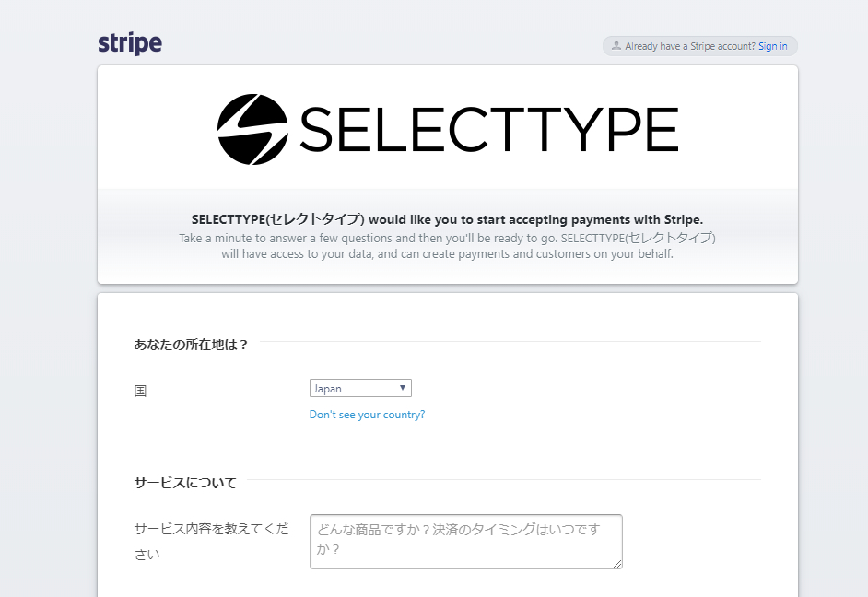The image size is (868, 597).
Task: Click the user silhouette icon beside account prompt
Action: pos(616,45)
